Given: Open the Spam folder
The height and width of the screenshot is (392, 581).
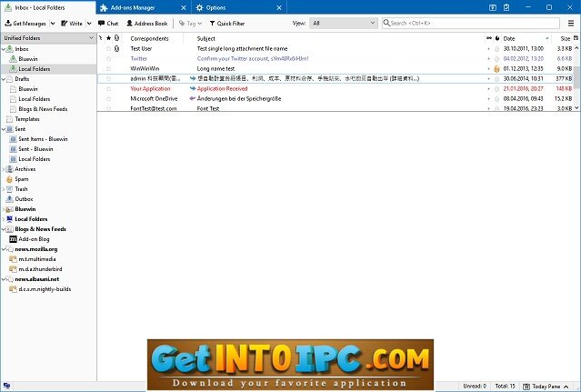Looking at the screenshot, I should coord(22,179).
